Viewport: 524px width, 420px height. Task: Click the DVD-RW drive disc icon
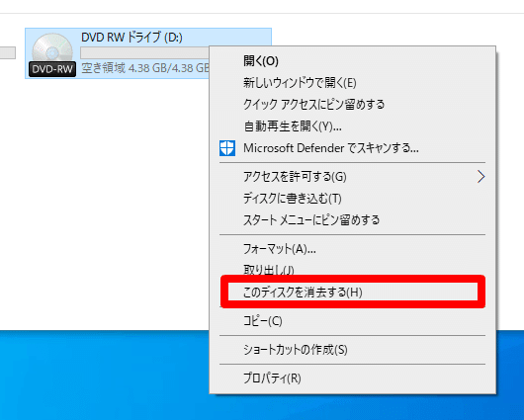coord(52,54)
